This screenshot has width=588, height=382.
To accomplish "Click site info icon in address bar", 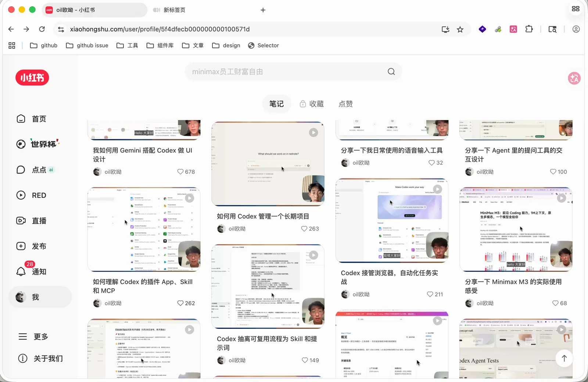I will 61,29.
